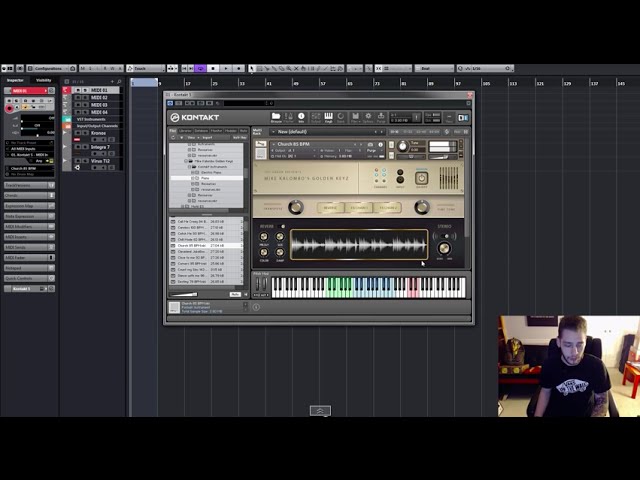This screenshot has height=480, width=640.
Task: Click the Kontakt Info icon
Action: coord(301,117)
